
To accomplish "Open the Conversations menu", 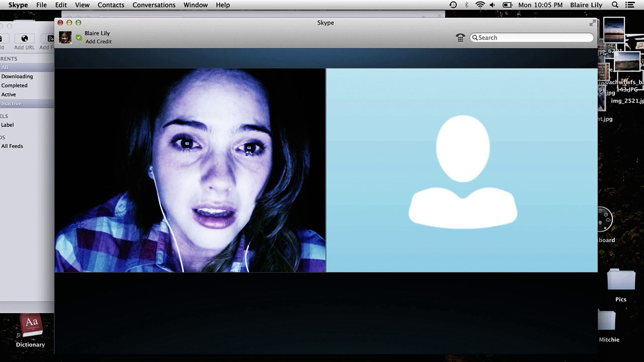I will coord(154,5).
